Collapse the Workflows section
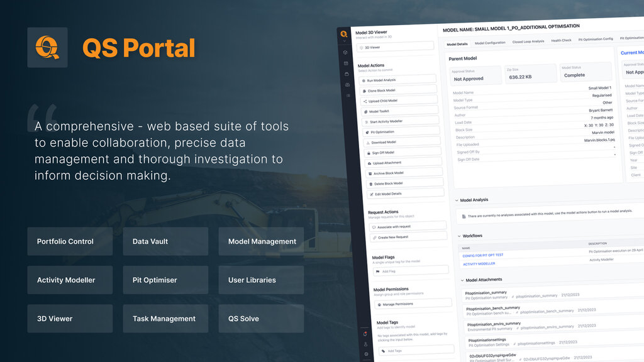 pos(460,236)
